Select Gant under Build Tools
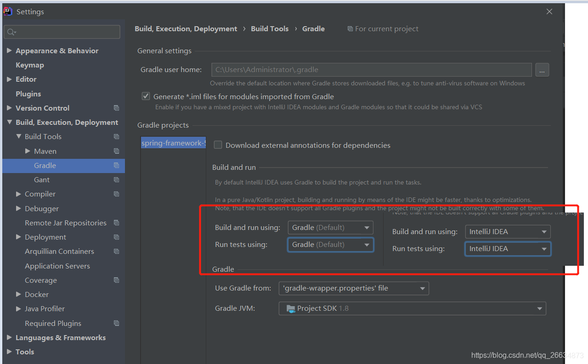Image resolution: width=588 pixels, height=364 pixels. point(42,179)
